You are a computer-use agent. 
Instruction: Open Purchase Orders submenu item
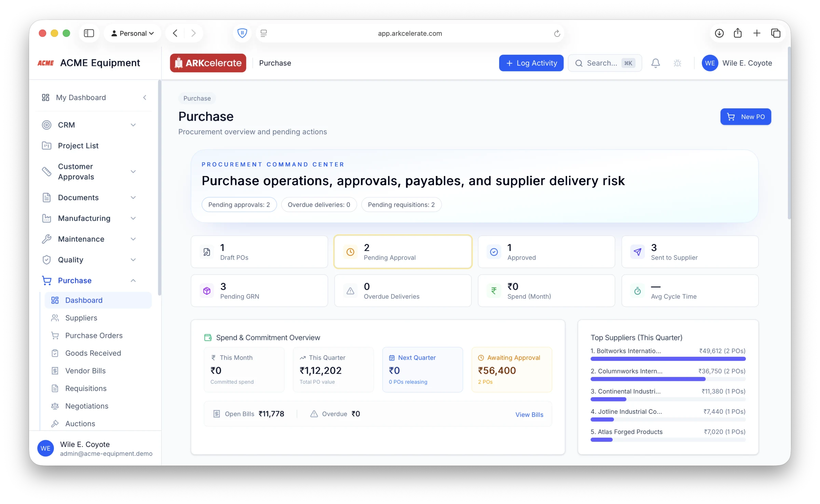coord(98,336)
